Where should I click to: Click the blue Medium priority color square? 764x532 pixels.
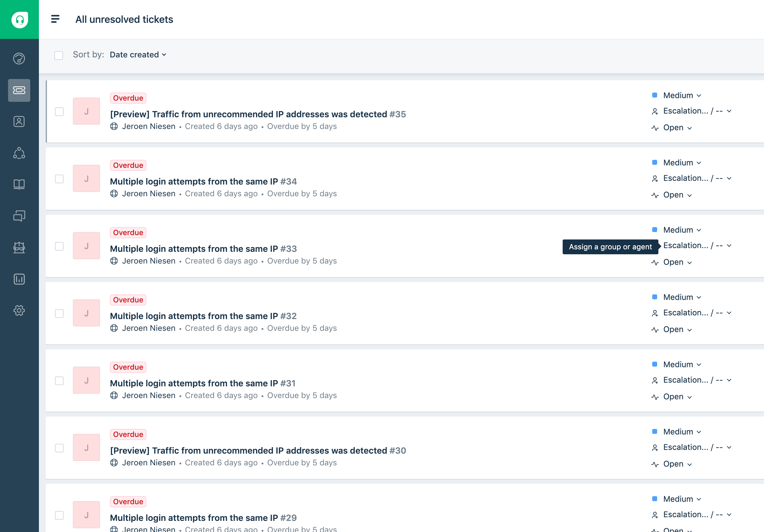tap(654, 95)
